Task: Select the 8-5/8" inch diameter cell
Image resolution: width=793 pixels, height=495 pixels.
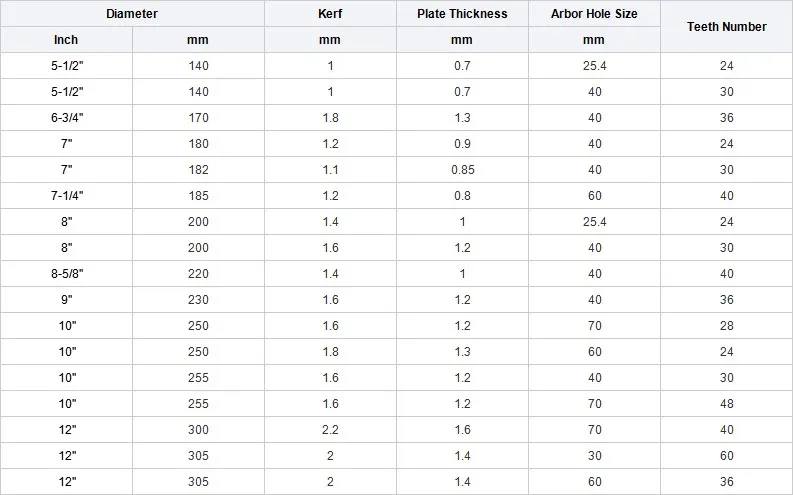Action: (x=66, y=274)
